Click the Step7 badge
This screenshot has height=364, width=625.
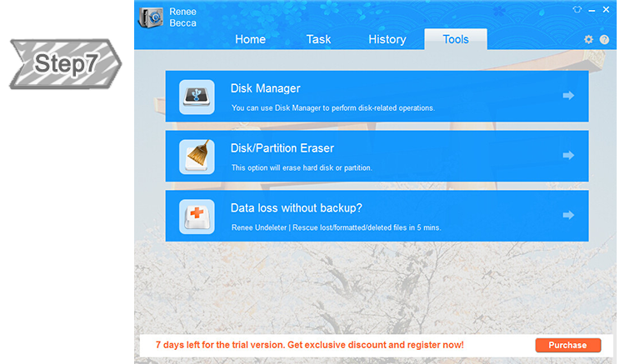[x=65, y=64]
